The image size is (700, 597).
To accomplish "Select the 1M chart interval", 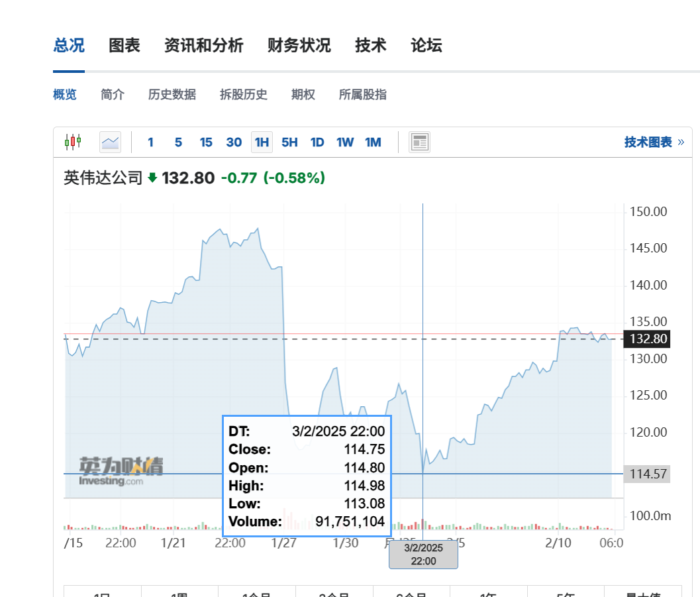I will (x=374, y=142).
